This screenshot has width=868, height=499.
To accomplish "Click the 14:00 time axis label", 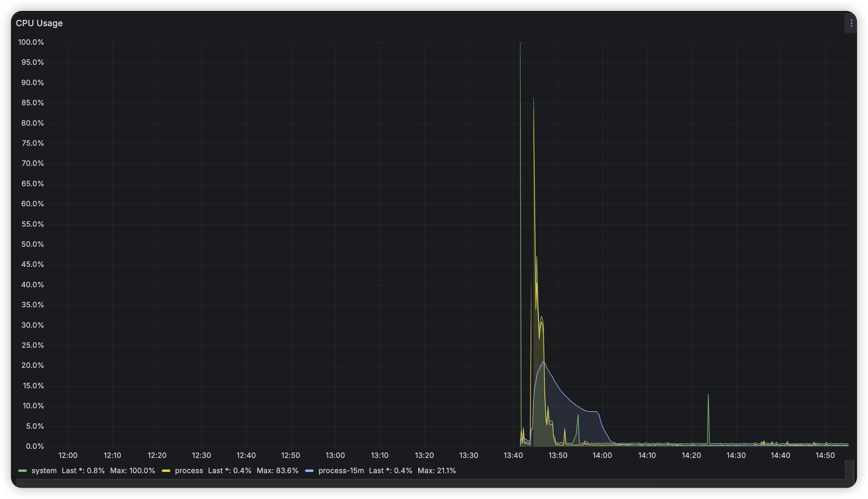I will tap(602, 455).
